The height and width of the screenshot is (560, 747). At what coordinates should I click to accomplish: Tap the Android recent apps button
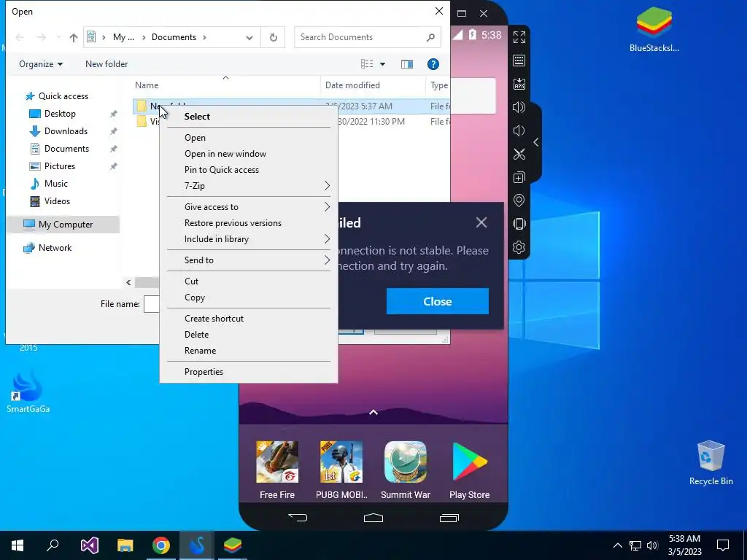point(449,518)
